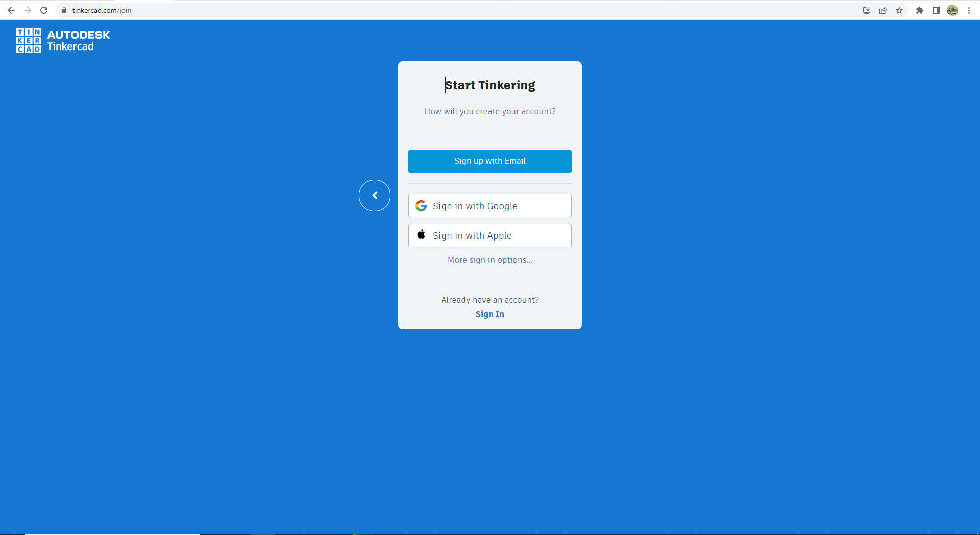
Task: Select Sign in with Apple
Action: pyautogui.click(x=489, y=235)
